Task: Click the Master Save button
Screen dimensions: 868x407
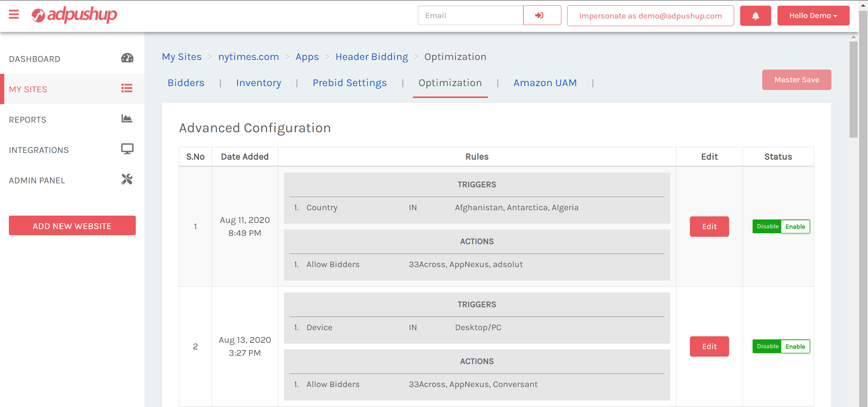Action: [796, 80]
